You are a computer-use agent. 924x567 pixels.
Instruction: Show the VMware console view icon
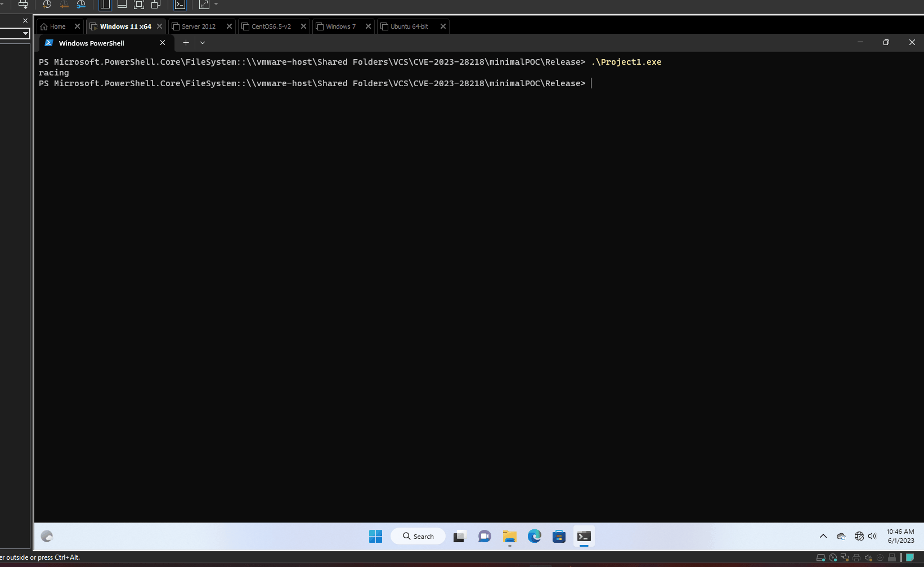click(180, 5)
